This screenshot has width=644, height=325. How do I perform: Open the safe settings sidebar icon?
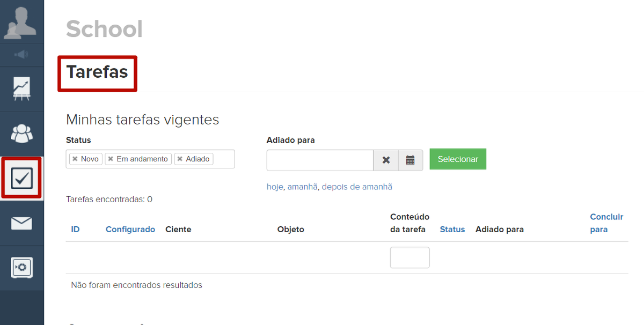point(21,268)
